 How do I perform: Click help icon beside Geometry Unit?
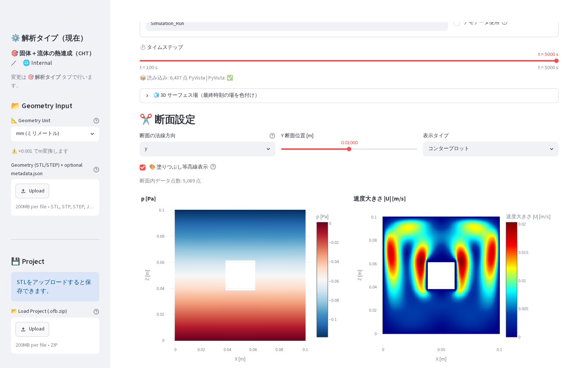tap(96, 121)
